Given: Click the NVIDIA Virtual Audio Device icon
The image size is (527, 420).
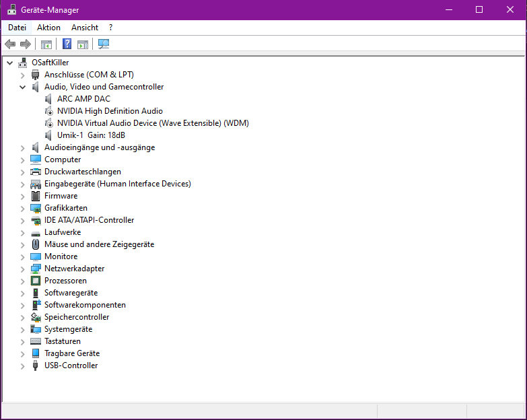Looking at the screenshot, I should [x=48, y=123].
